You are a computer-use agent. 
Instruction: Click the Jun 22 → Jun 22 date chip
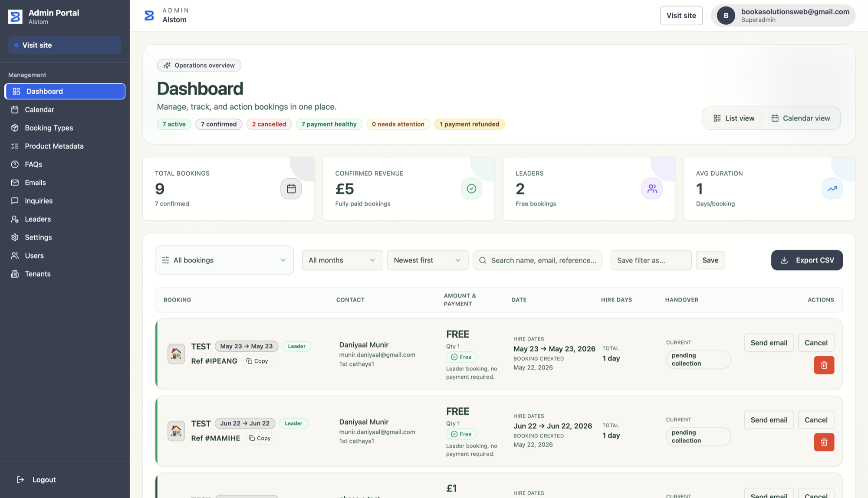click(245, 423)
